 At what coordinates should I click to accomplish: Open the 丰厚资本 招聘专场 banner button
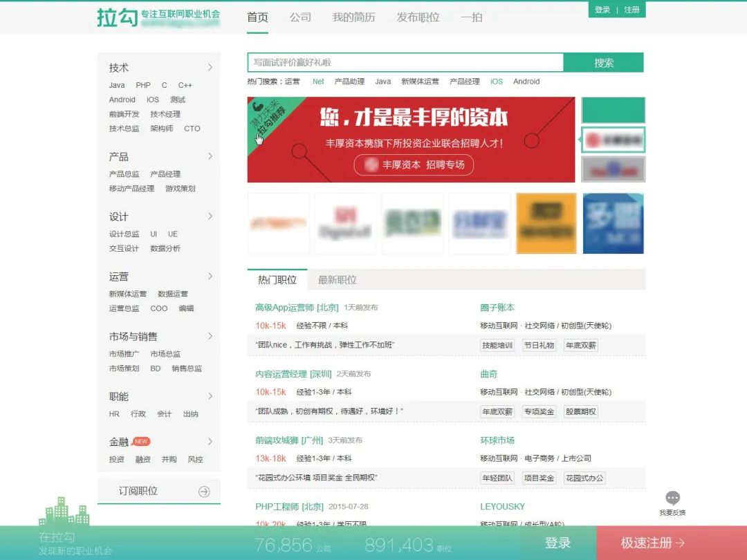click(x=414, y=165)
